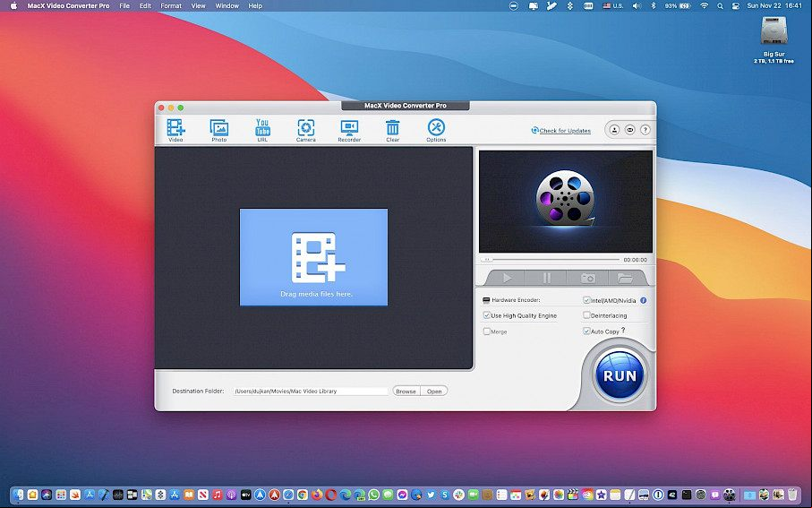This screenshot has height=508, width=812.
Task: Open Music app in the Dock
Action: click(x=218, y=495)
